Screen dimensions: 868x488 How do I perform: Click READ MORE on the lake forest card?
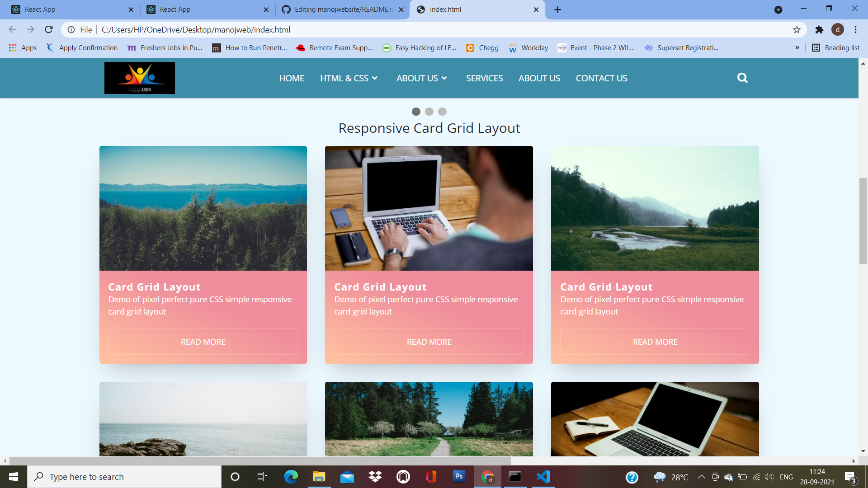[x=203, y=342]
